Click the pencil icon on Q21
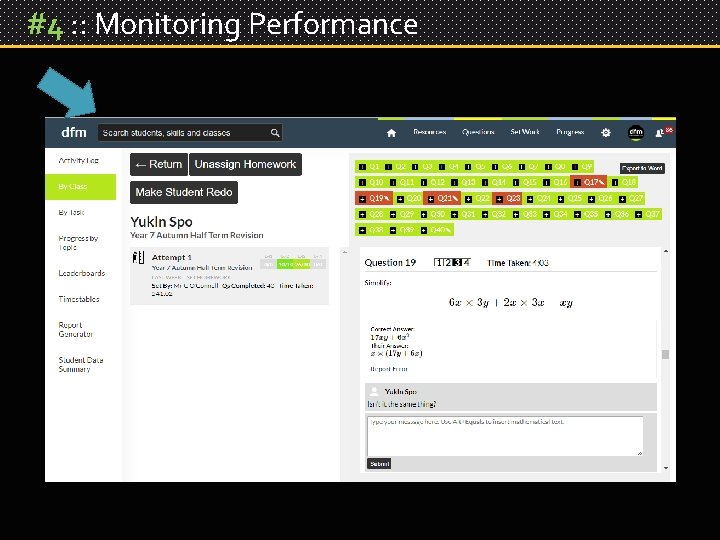The width and height of the screenshot is (720, 540). click(x=455, y=198)
